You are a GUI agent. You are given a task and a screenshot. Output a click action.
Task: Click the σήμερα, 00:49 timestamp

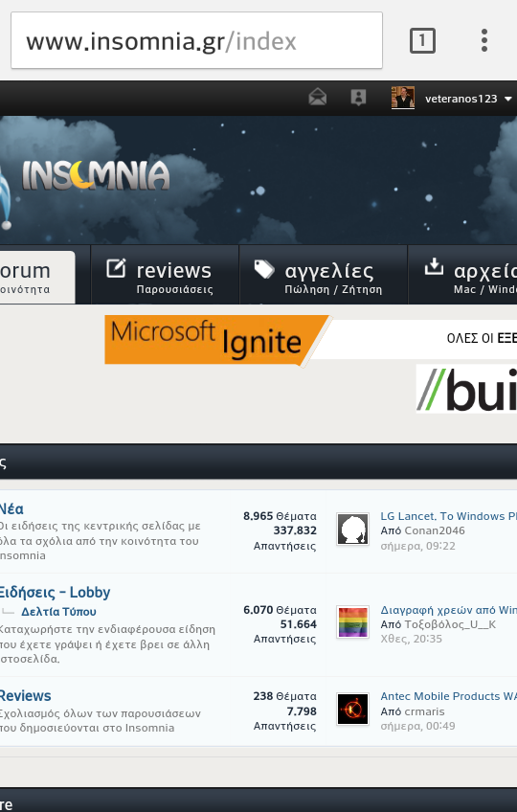(418, 726)
